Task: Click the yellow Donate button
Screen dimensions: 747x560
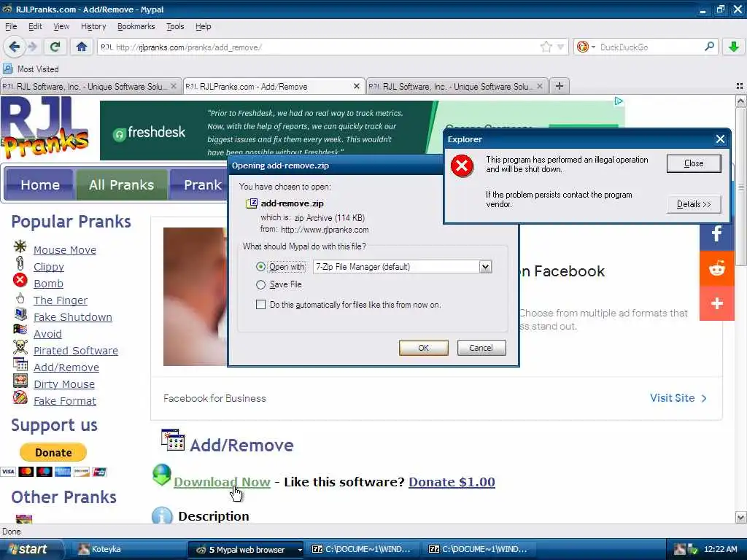Action: [53, 452]
